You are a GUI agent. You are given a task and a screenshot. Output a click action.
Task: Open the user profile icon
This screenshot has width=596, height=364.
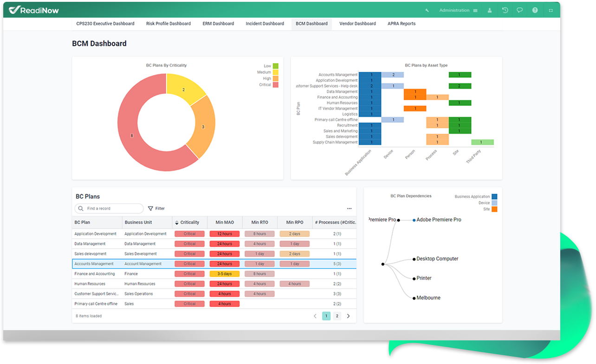tap(490, 10)
